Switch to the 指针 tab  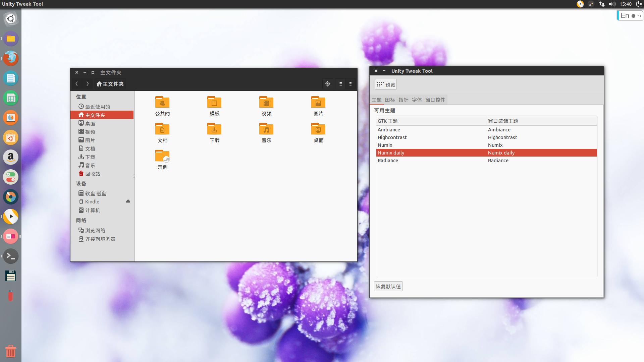(404, 100)
